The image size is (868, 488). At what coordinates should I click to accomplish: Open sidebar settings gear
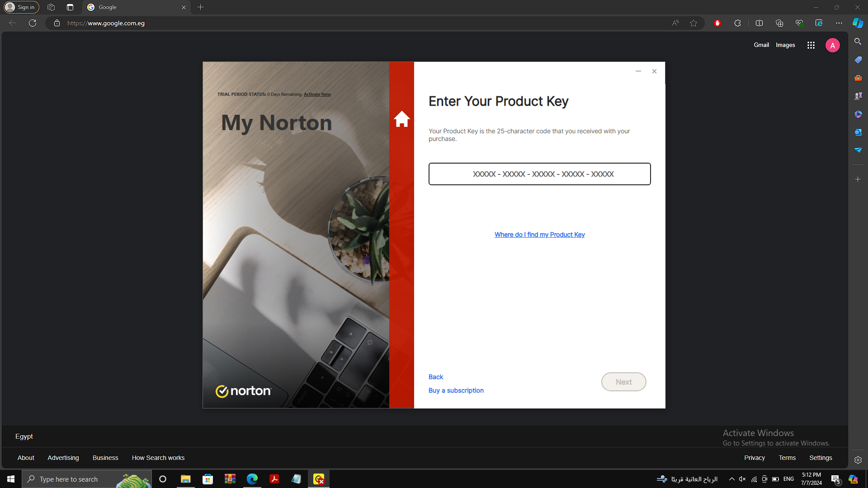point(858,460)
